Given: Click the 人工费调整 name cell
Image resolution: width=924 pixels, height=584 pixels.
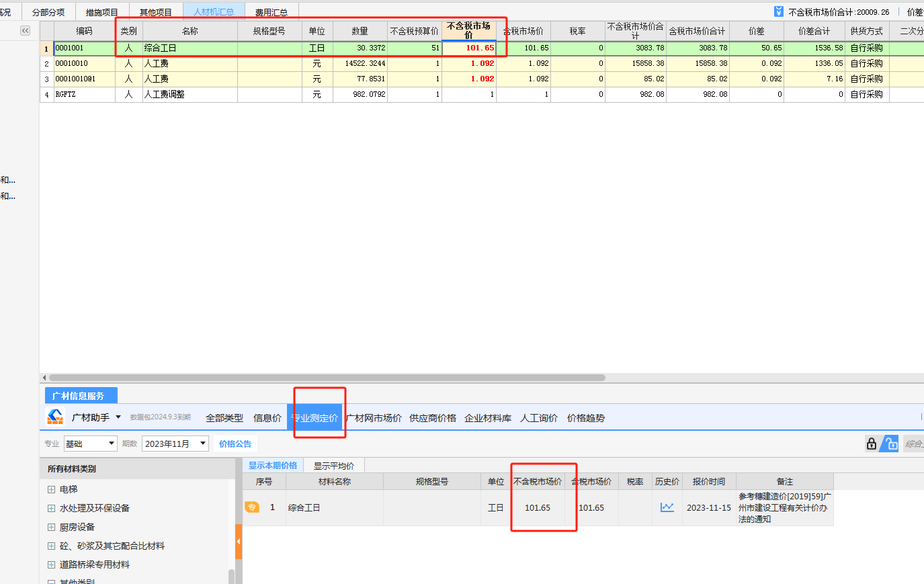Looking at the screenshot, I should pyautogui.click(x=190, y=94).
